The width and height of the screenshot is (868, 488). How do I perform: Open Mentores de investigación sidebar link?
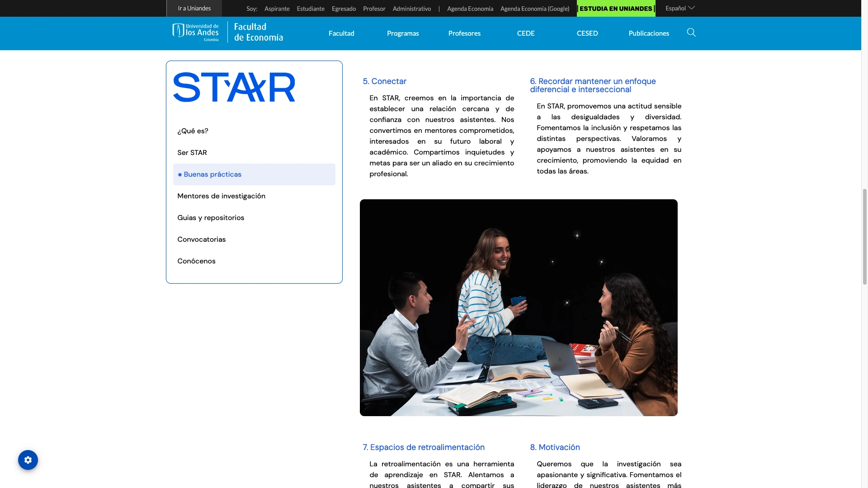(x=222, y=196)
